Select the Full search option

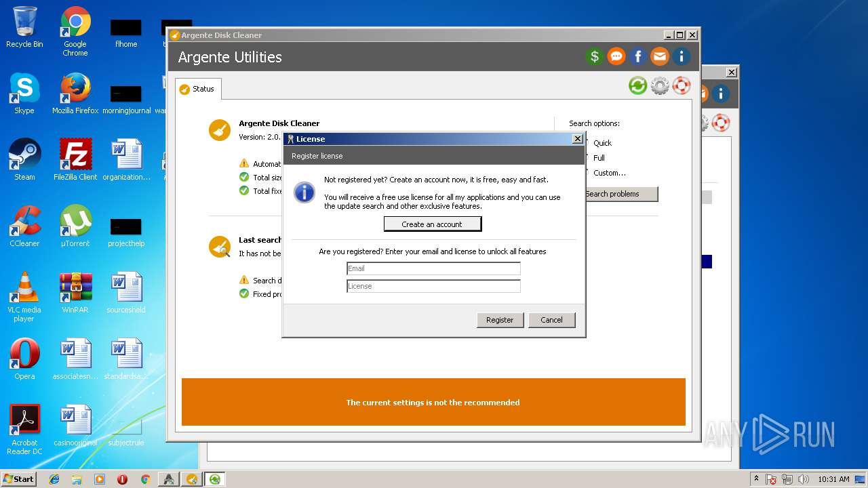click(x=599, y=158)
